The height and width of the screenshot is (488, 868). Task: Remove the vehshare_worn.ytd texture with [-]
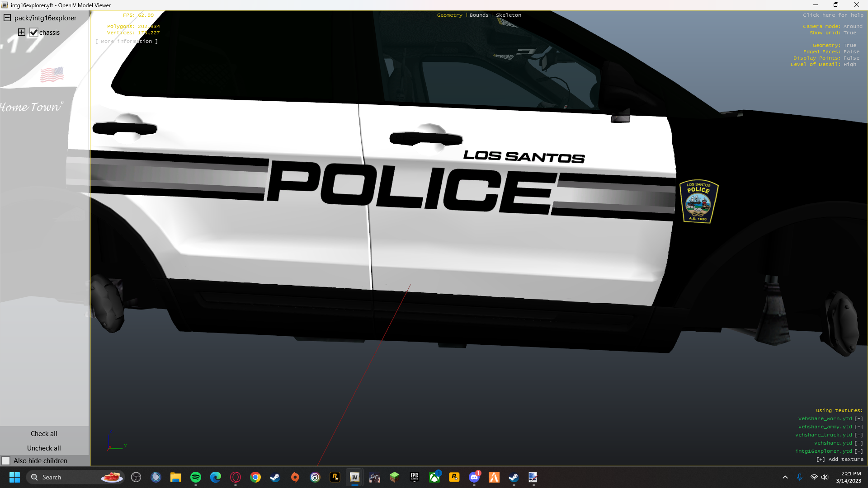pyautogui.click(x=859, y=419)
